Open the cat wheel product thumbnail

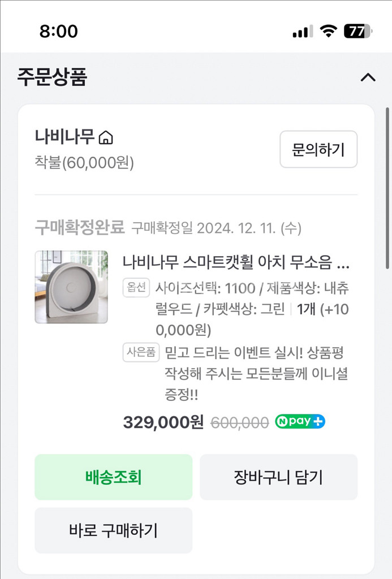(x=71, y=287)
